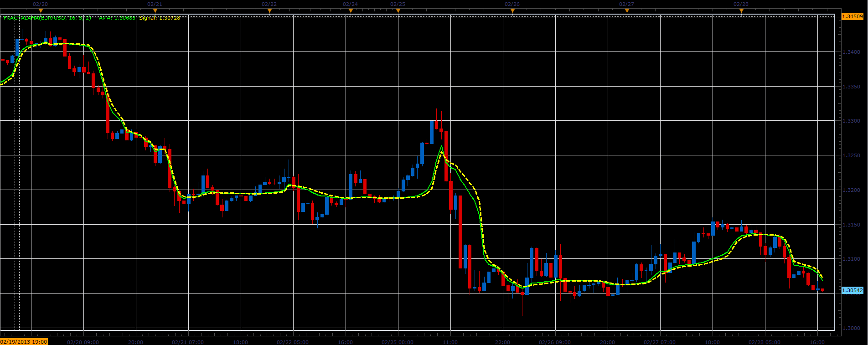Click the 02/22 day marker triangle

[269, 10]
